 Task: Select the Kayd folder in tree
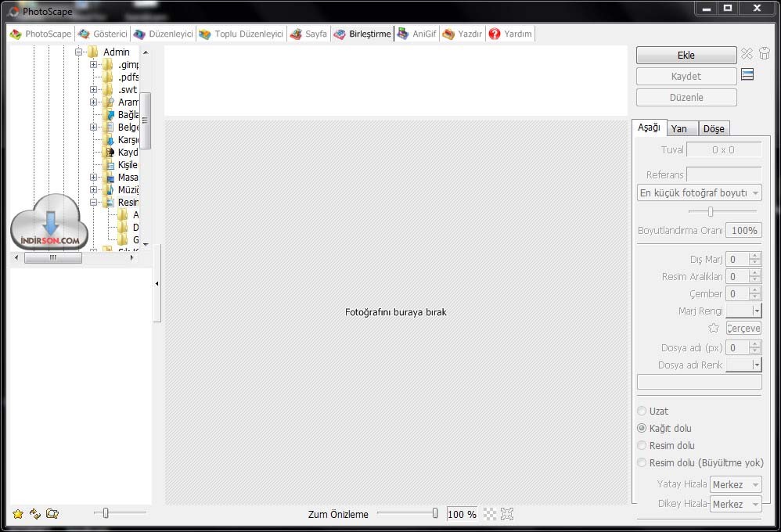coord(128,153)
